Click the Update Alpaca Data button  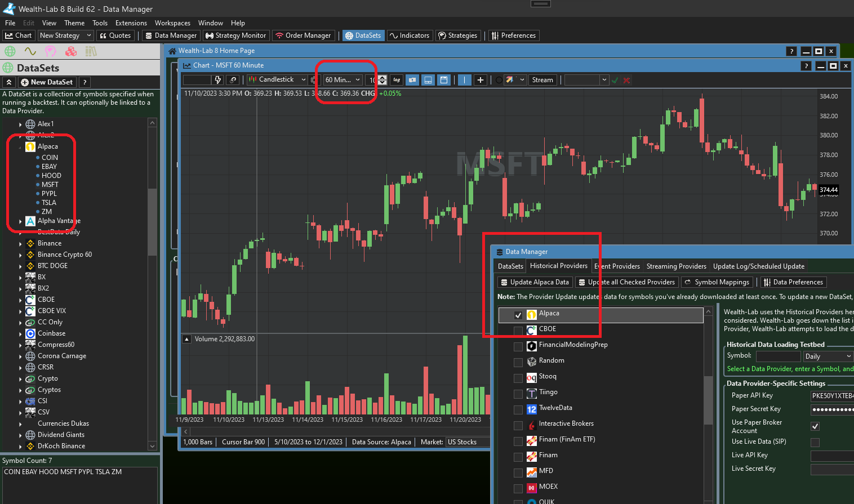535,282
